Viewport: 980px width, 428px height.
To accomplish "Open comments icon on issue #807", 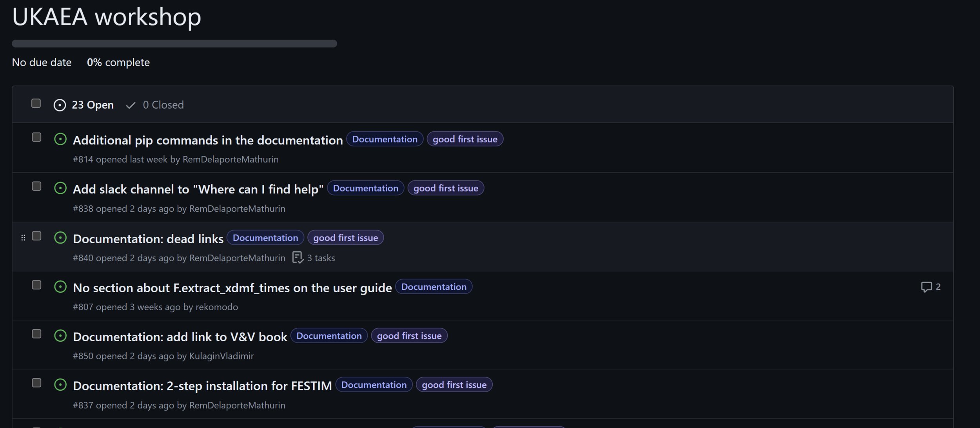I will click(926, 287).
